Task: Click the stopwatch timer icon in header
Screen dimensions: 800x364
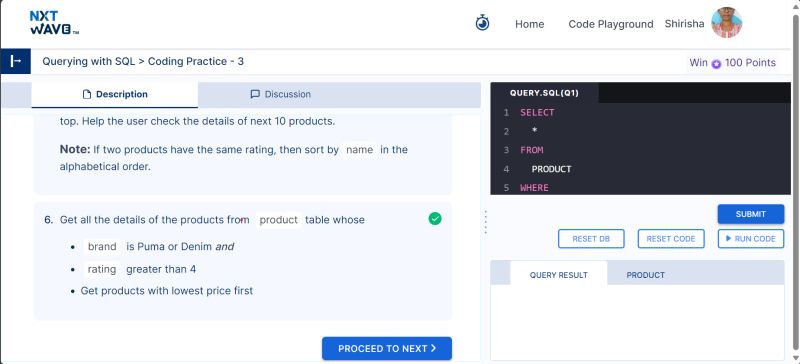Action: click(x=482, y=23)
